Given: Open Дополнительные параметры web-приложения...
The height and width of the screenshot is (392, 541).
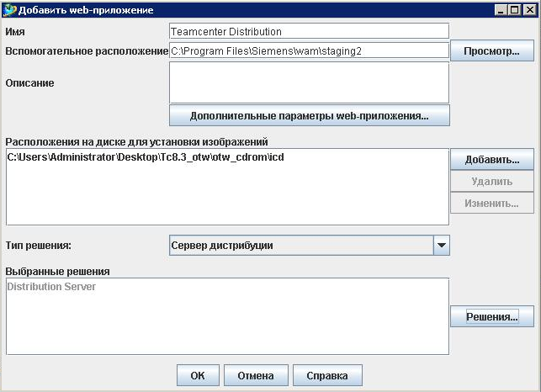Looking at the screenshot, I should tap(310, 115).
